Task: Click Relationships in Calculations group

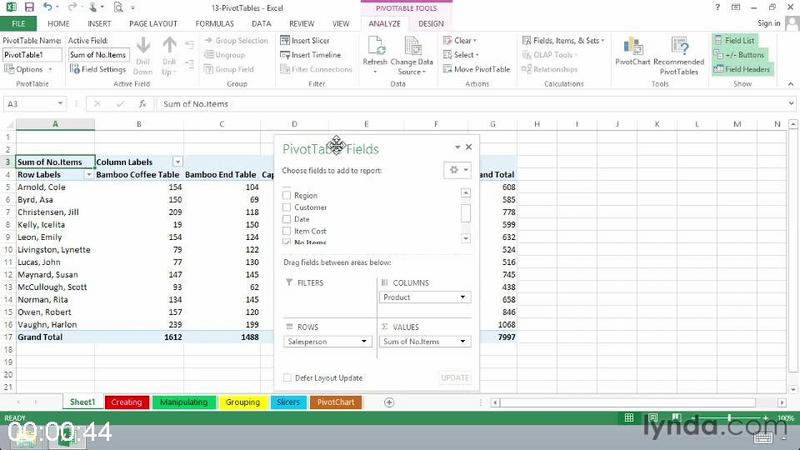Action: pos(549,69)
